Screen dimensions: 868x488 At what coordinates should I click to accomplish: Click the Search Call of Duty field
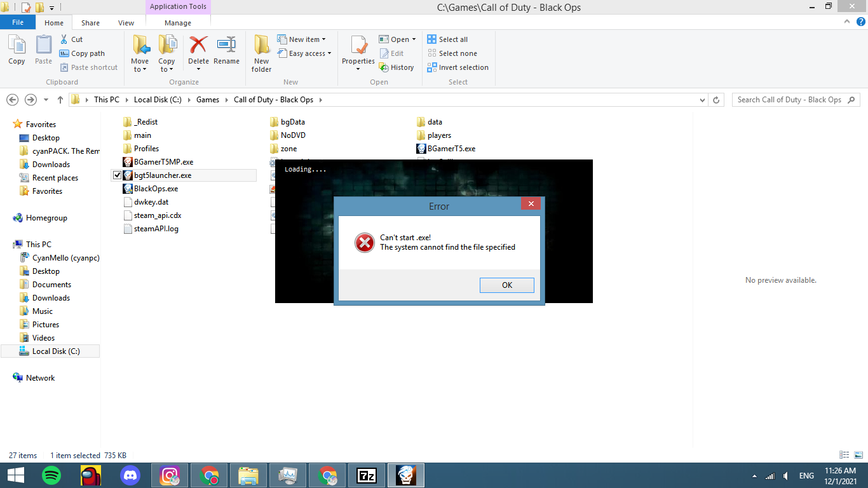tap(789, 100)
